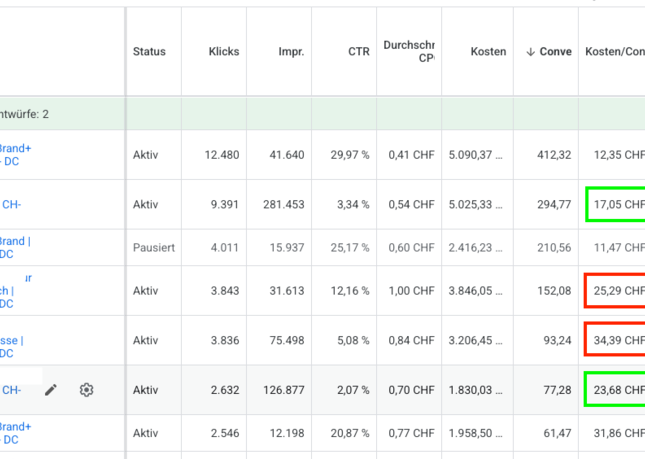The image size is (645, 459).
Task: Click the Kosten column header
Action: coord(488,52)
